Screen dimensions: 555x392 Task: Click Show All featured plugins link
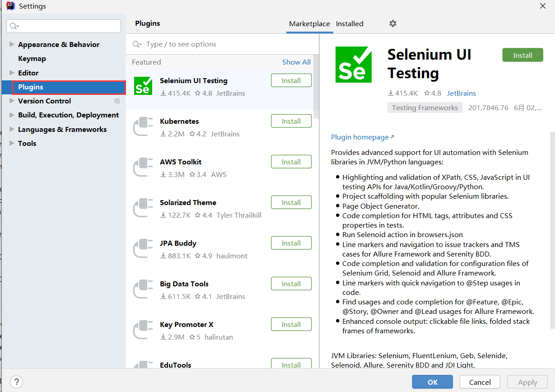tap(296, 62)
